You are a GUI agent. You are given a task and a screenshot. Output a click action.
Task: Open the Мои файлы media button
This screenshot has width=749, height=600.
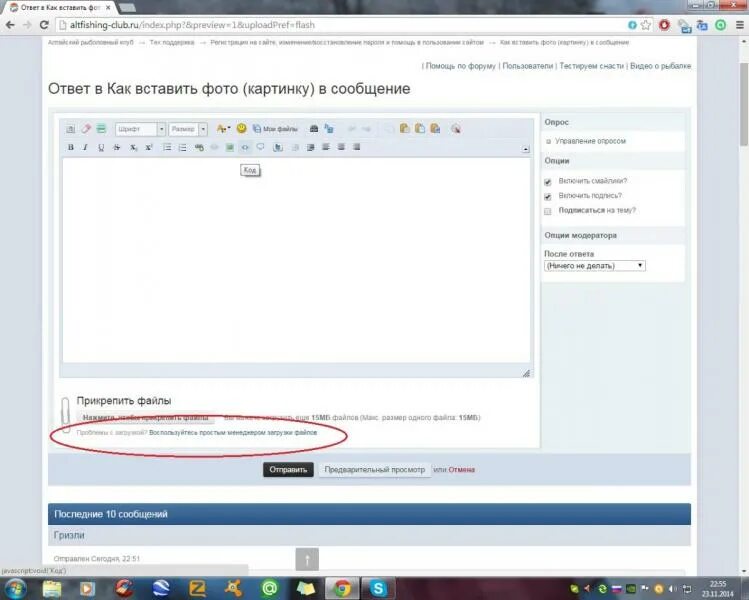click(275, 129)
